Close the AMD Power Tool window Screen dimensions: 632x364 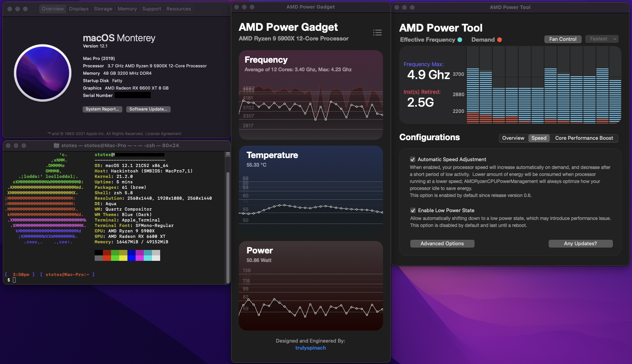[397, 7]
